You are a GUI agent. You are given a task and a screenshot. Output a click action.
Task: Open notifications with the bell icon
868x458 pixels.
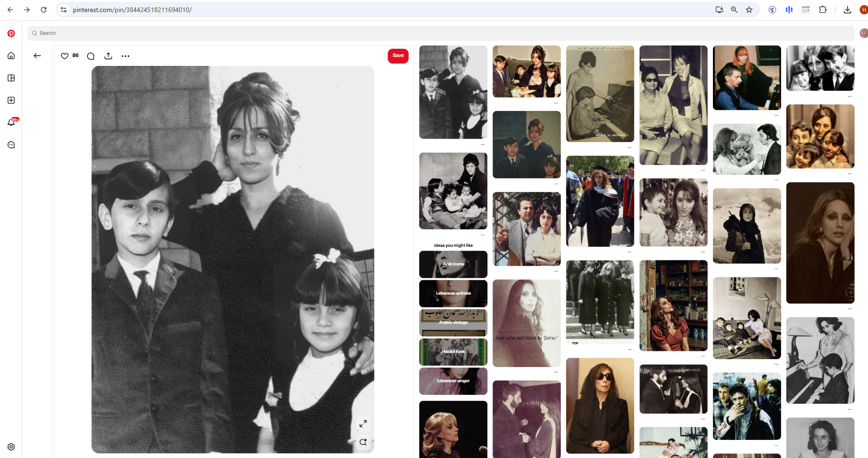(x=11, y=123)
